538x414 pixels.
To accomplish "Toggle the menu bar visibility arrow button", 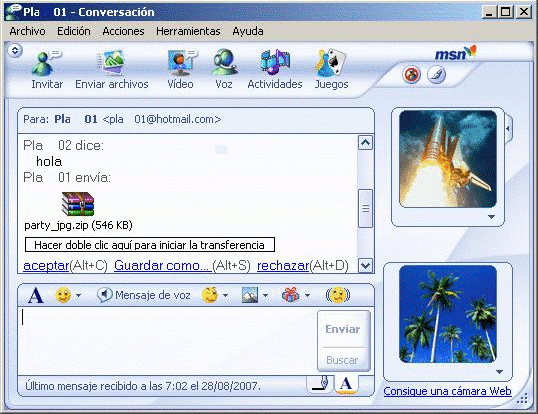I will pyautogui.click(x=15, y=51).
